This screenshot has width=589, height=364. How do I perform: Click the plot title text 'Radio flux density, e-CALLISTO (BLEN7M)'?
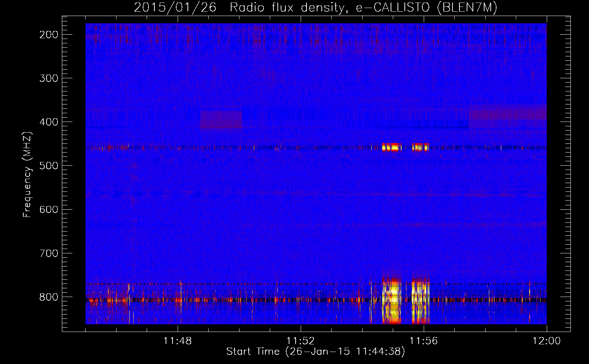tap(363, 8)
